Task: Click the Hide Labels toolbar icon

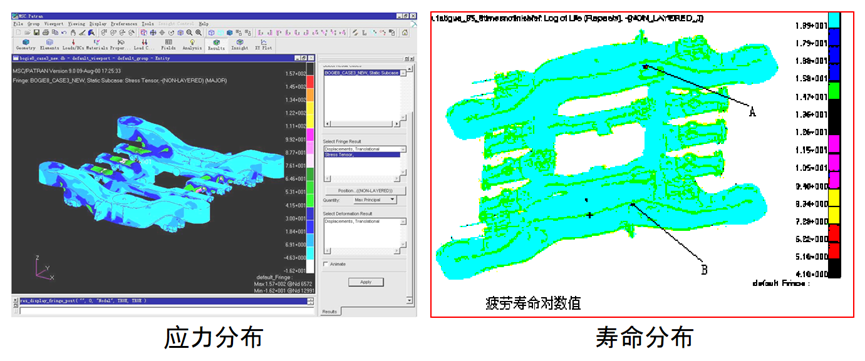Action: coord(247,33)
